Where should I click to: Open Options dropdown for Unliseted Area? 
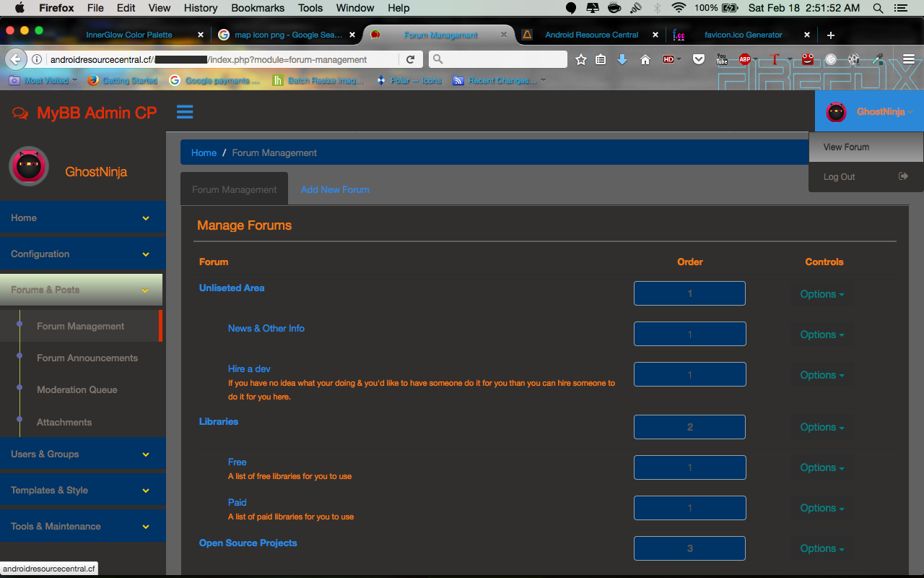(x=821, y=295)
